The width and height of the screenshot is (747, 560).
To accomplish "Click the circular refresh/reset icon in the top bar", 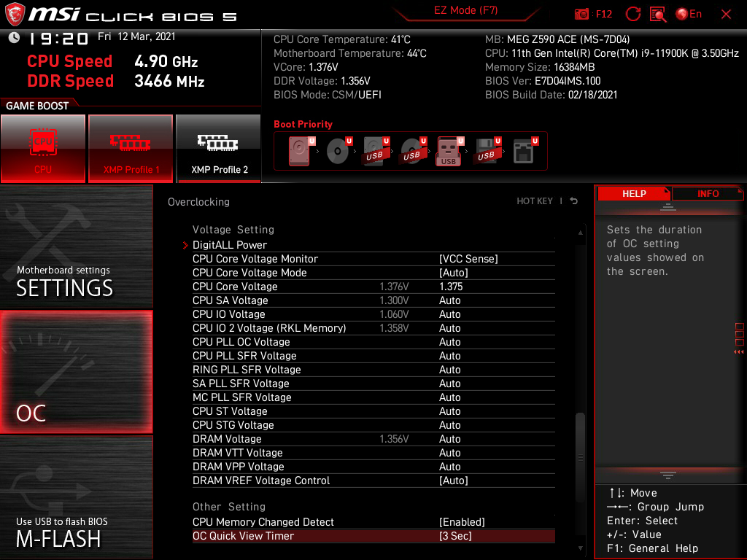I will click(632, 15).
